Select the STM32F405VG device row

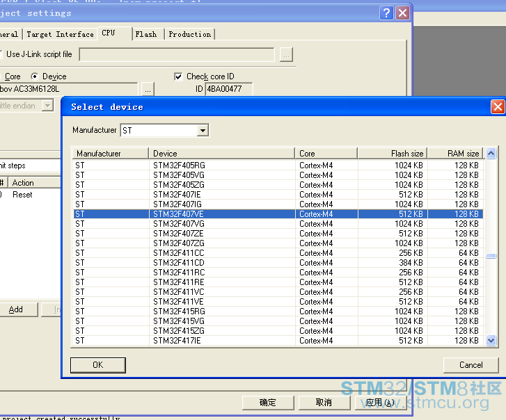point(278,175)
